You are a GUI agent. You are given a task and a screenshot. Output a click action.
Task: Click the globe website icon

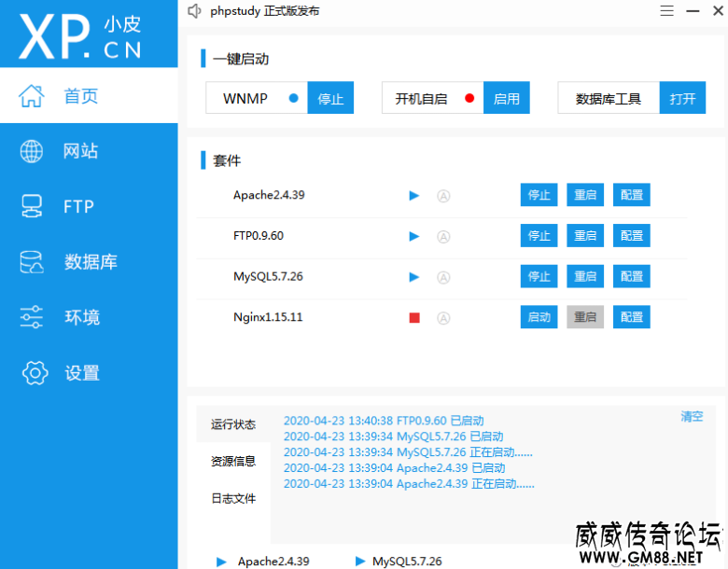32,151
